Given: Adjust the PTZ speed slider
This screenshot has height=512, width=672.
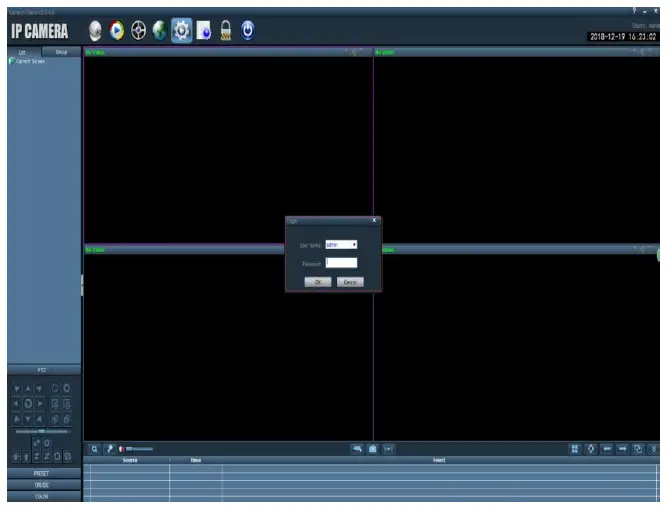Looking at the screenshot, I should click(x=42, y=431).
